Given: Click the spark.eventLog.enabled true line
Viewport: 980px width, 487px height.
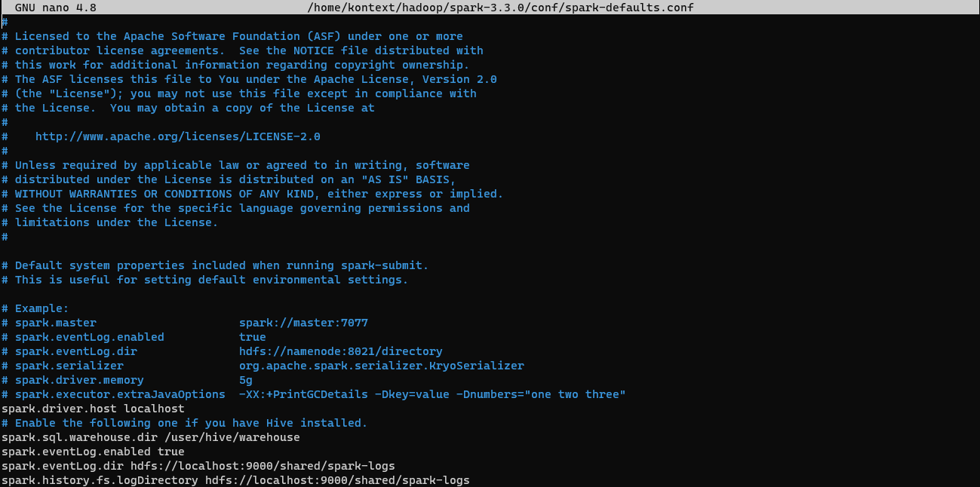Looking at the screenshot, I should click(93, 452).
